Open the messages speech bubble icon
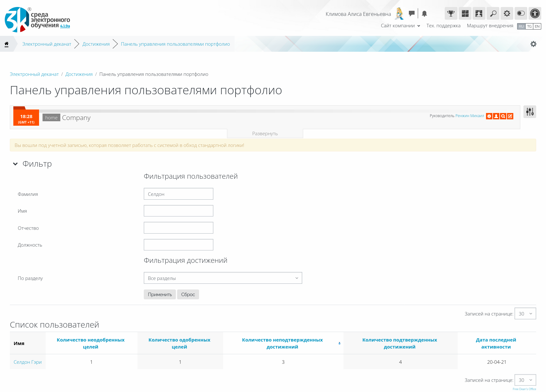546x392 pixels. point(412,14)
